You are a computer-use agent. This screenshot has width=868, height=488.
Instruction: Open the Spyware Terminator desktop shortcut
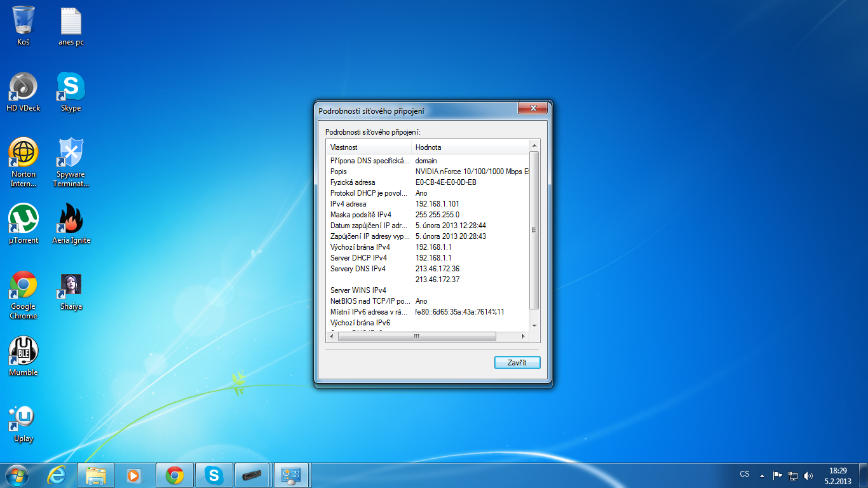(x=71, y=154)
